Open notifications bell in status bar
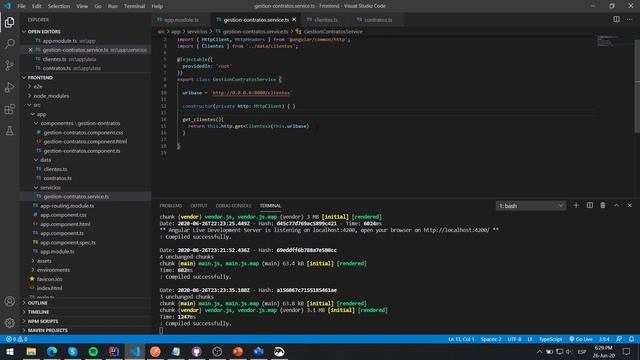This screenshot has height=360, width=640. 631,339
